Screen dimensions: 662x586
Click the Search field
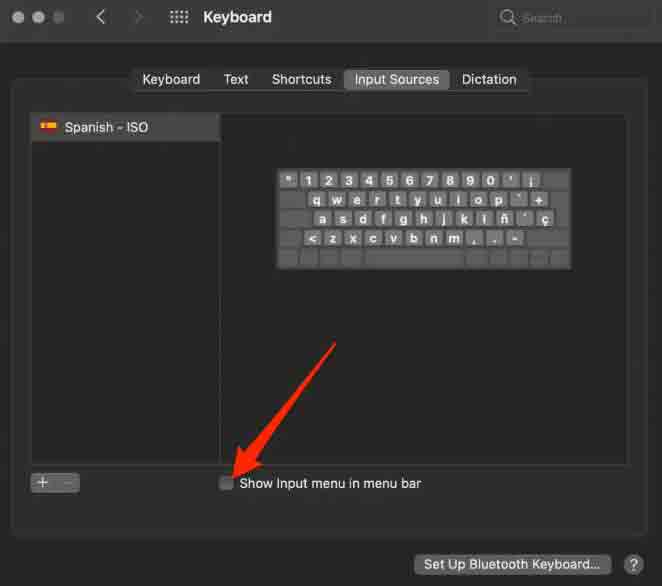[x=573, y=18]
